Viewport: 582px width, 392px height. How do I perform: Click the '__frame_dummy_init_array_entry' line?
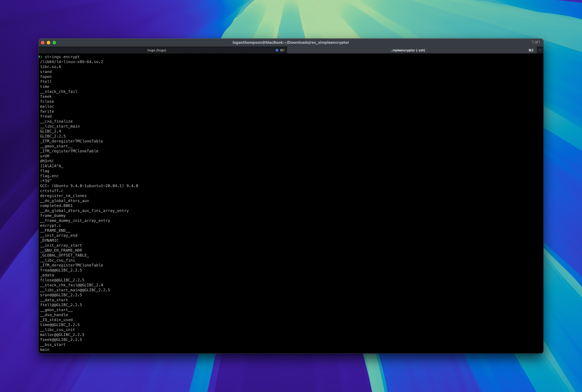(x=75, y=221)
